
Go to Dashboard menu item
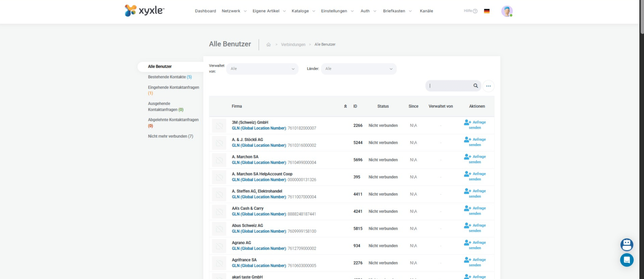point(205,11)
